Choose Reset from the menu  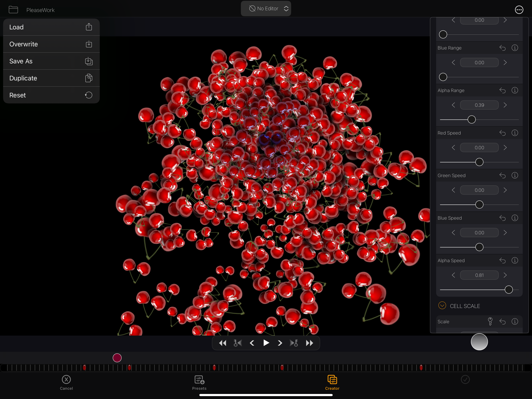51,95
